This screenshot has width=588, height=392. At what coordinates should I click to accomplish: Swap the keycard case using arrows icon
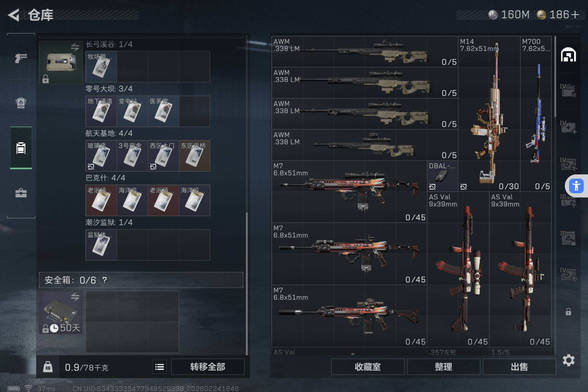75,47
